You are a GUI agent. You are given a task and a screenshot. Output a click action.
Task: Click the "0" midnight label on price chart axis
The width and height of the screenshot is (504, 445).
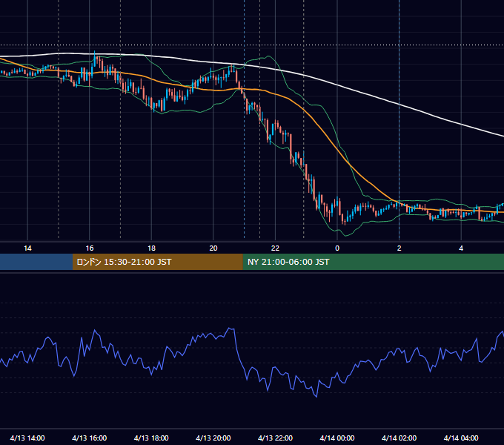(337, 248)
